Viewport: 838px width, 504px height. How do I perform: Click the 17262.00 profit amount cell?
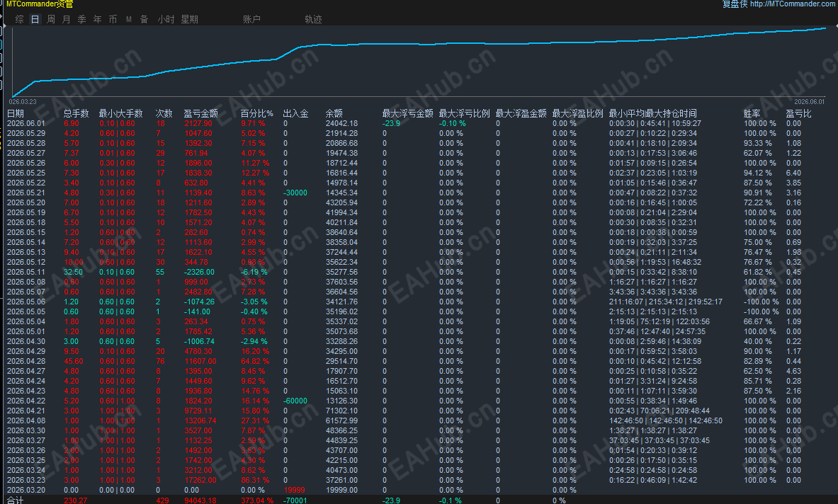click(200, 480)
